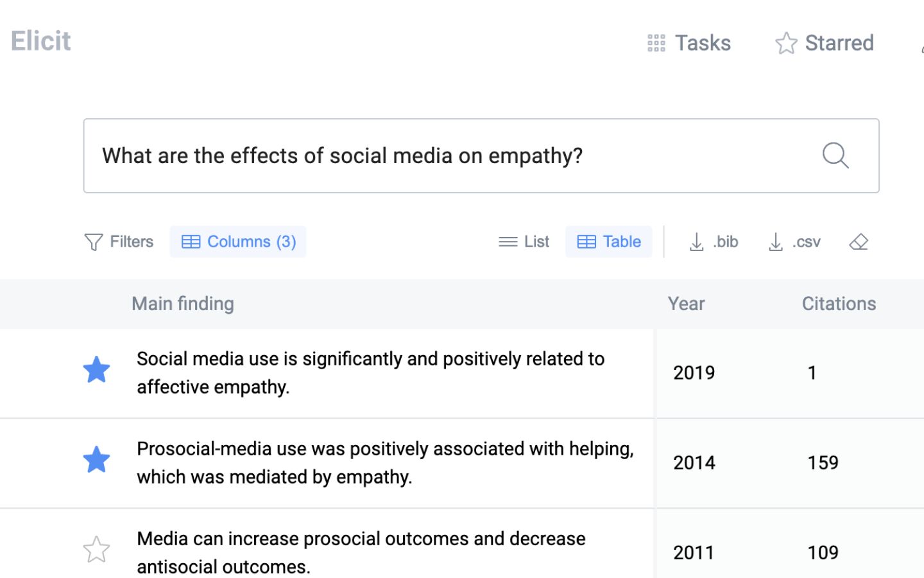Unstar the 2019 affective empathy paper
This screenshot has height=578, width=924.
(96, 370)
